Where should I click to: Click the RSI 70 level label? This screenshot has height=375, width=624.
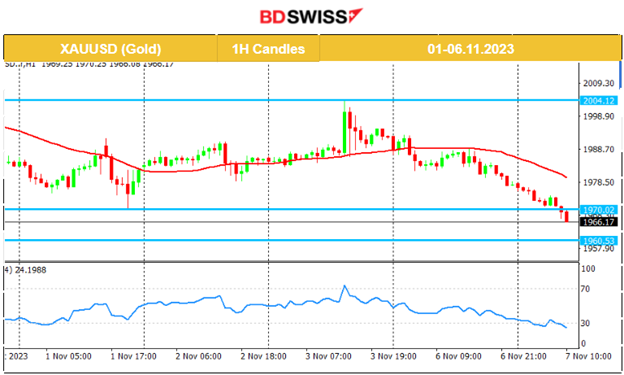click(585, 289)
